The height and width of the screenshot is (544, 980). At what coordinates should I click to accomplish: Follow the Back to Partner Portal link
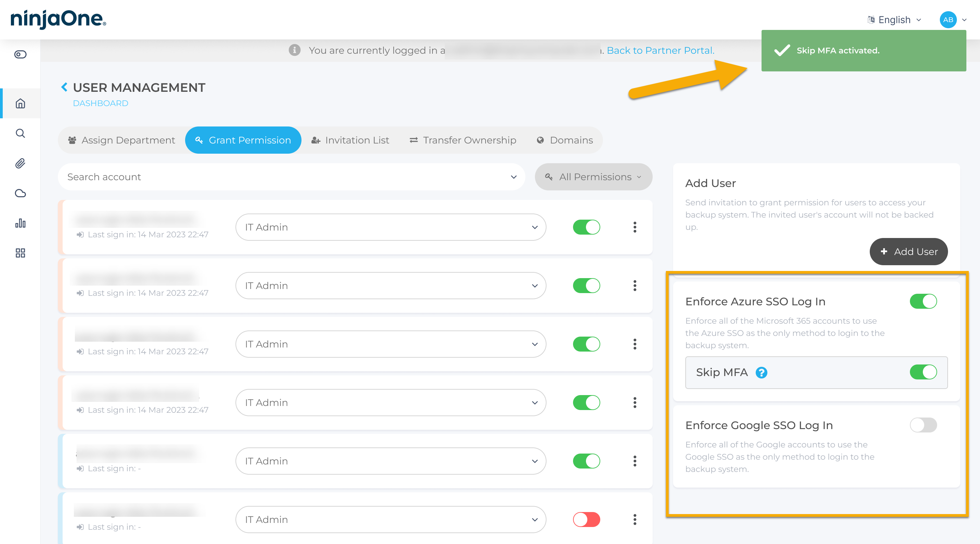[x=660, y=50]
